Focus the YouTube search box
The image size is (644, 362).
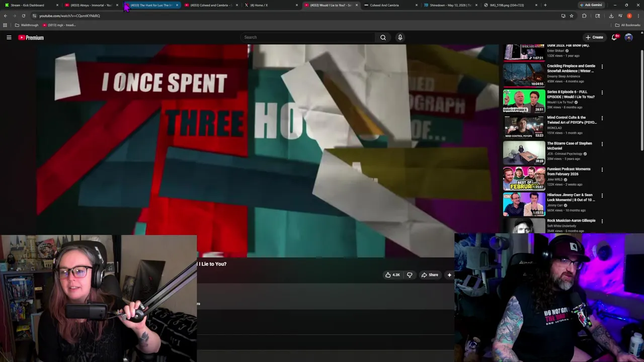point(307,37)
